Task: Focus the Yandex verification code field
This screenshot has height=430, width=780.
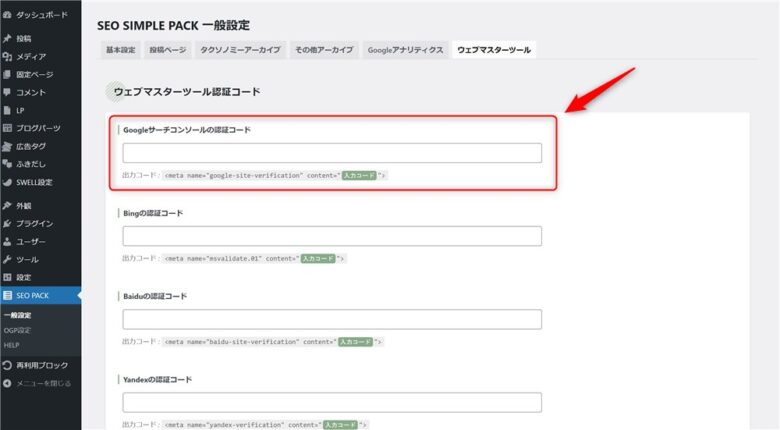Action: (x=332, y=402)
